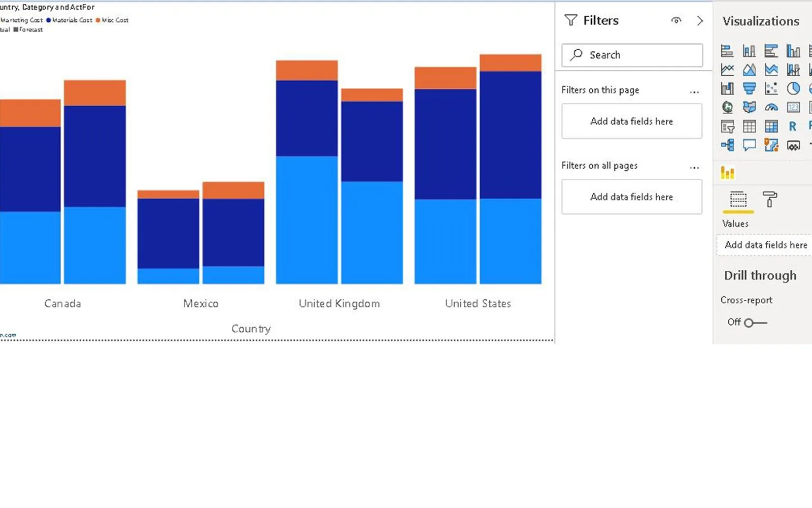Collapse the Filters pane with the chevron
812x508 pixels.
(700, 20)
